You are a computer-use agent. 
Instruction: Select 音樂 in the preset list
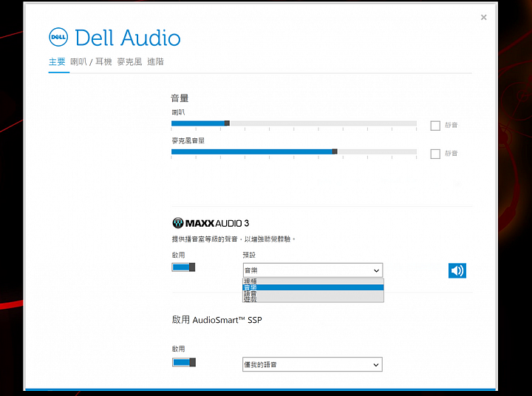[313, 287]
